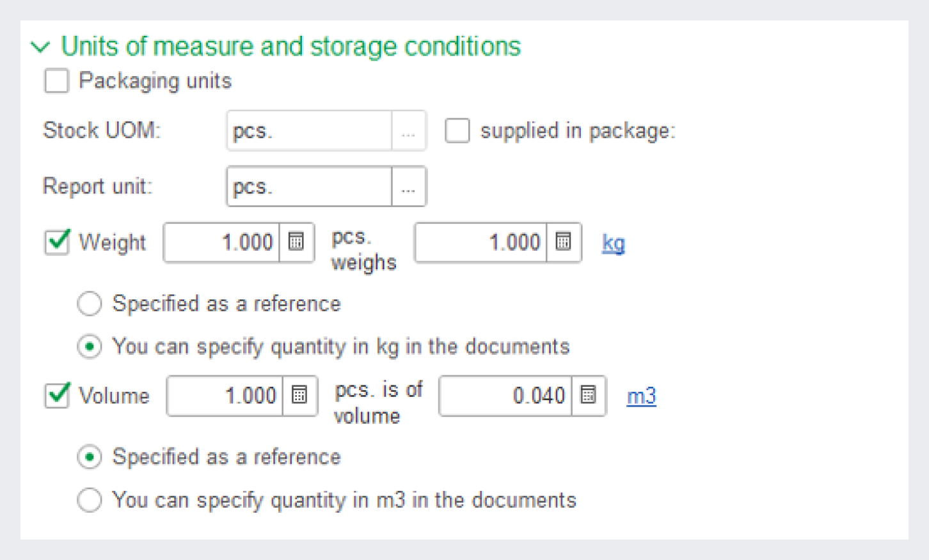Open calculator for Weight pcs quantity field
This screenshot has width=929, height=560.
pyautogui.click(x=296, y=242)
